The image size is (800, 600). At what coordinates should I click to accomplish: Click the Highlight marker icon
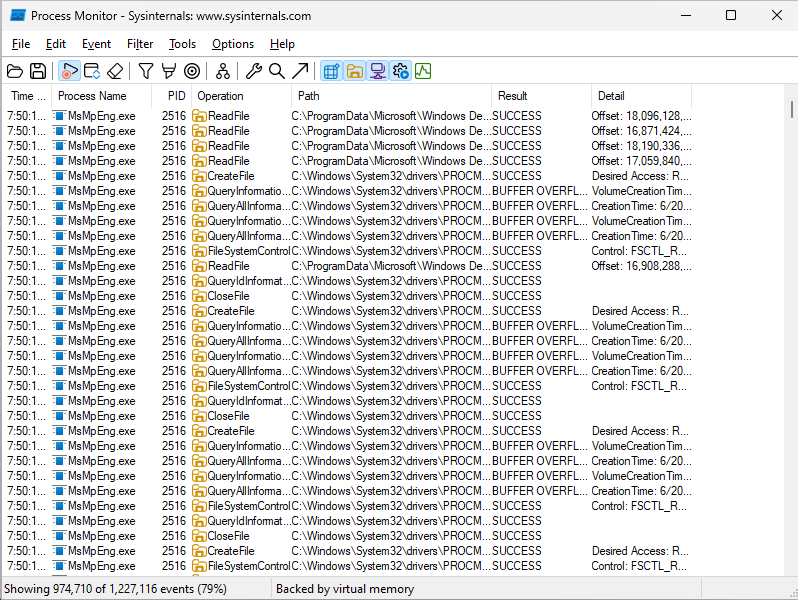pos(169,71)
